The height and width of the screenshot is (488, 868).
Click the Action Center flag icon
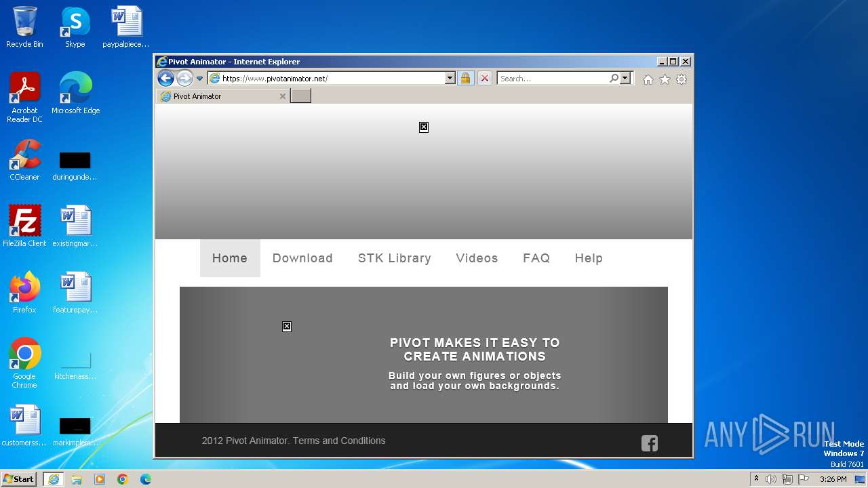click(x=804, y=479)
